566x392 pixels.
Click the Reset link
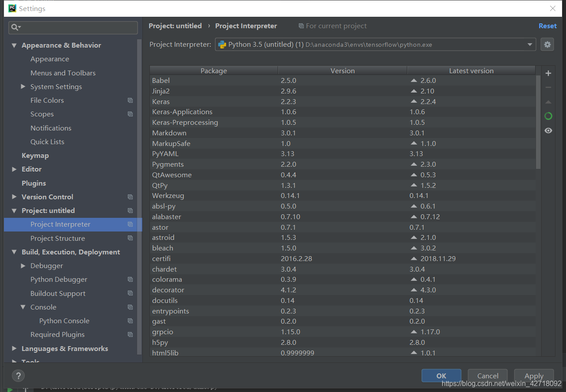click(x=547, y=26)
